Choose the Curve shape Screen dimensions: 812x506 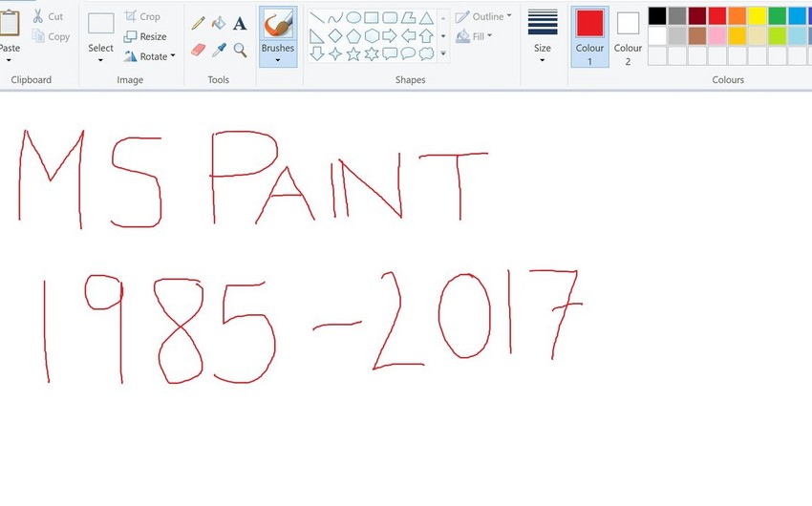pos(335,18)
